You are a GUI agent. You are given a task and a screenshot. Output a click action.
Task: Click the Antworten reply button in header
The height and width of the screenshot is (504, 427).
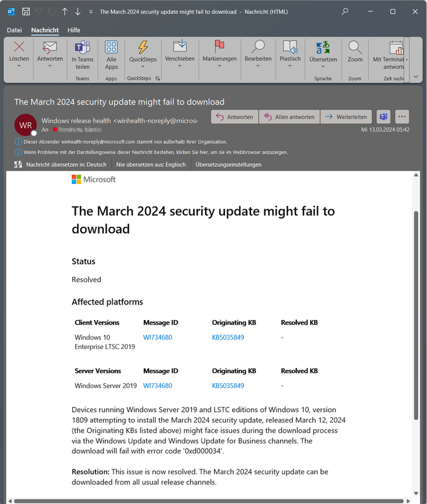coord(235,117)
